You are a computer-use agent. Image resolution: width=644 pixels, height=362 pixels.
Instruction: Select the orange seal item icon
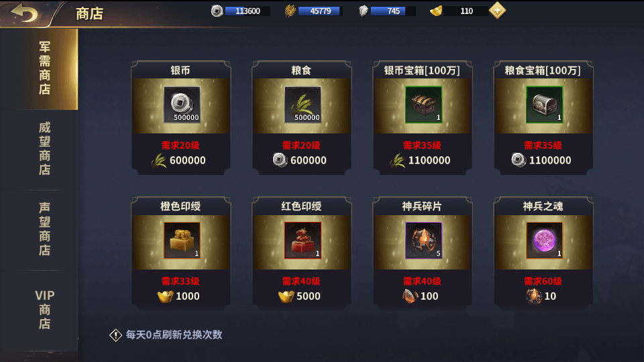click(x=182, y=241)
